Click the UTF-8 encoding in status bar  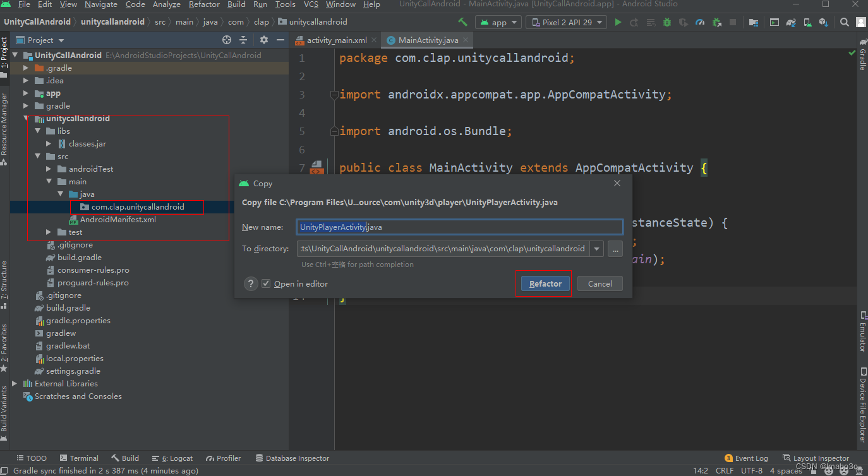click(x=751, y=470)
